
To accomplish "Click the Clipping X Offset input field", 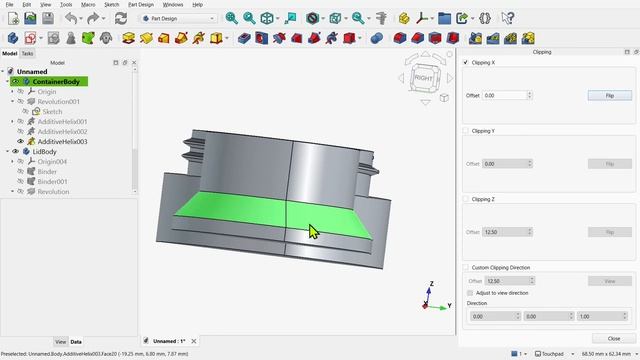I will [504, 96].
